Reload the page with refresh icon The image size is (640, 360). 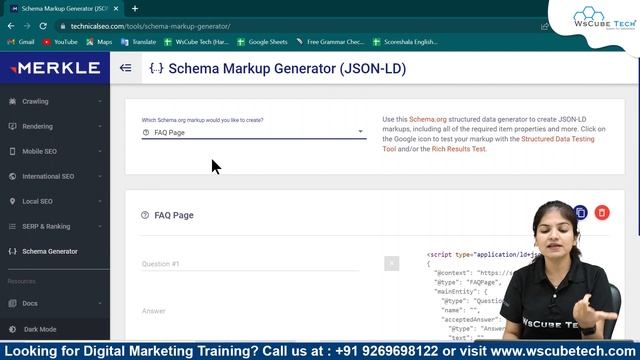[43, 26]
